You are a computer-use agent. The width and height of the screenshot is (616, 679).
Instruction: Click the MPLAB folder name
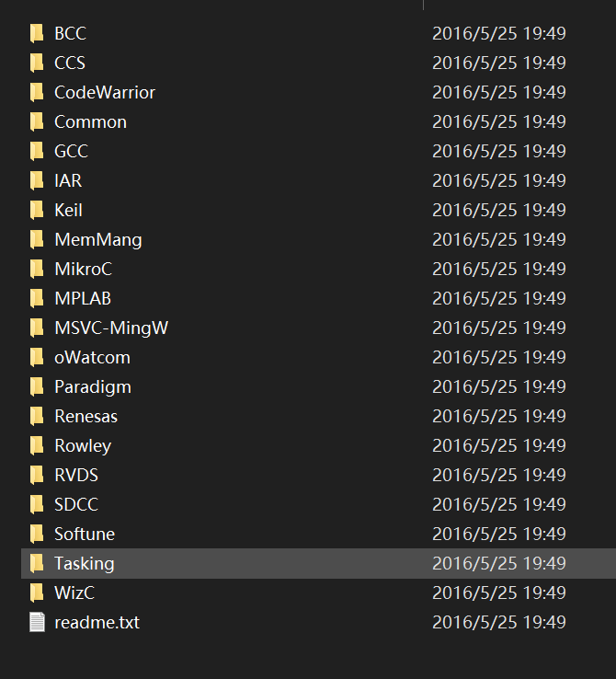click(x=83, y=299)
